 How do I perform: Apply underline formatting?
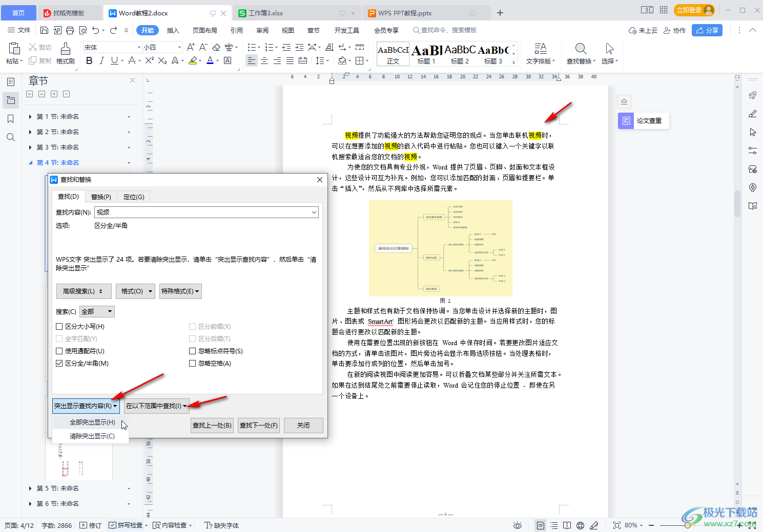pos(114,61)
